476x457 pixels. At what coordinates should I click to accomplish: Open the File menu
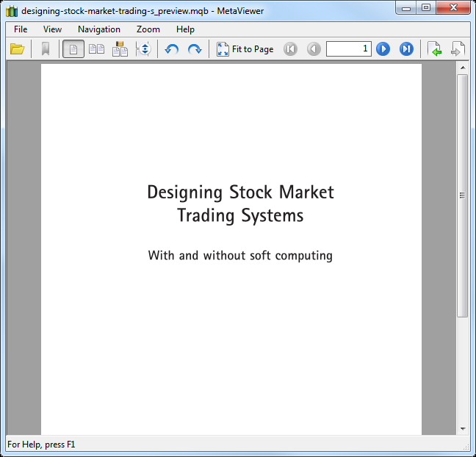21,29
